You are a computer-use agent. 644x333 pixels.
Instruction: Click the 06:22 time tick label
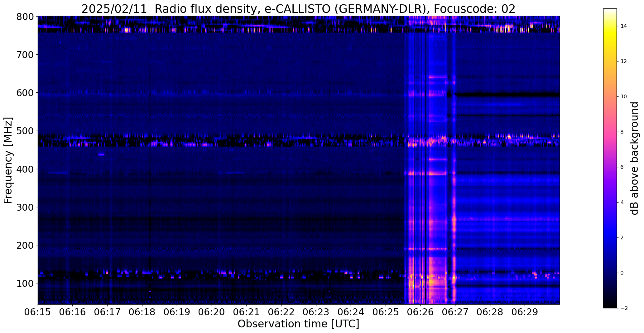[281, 312]
